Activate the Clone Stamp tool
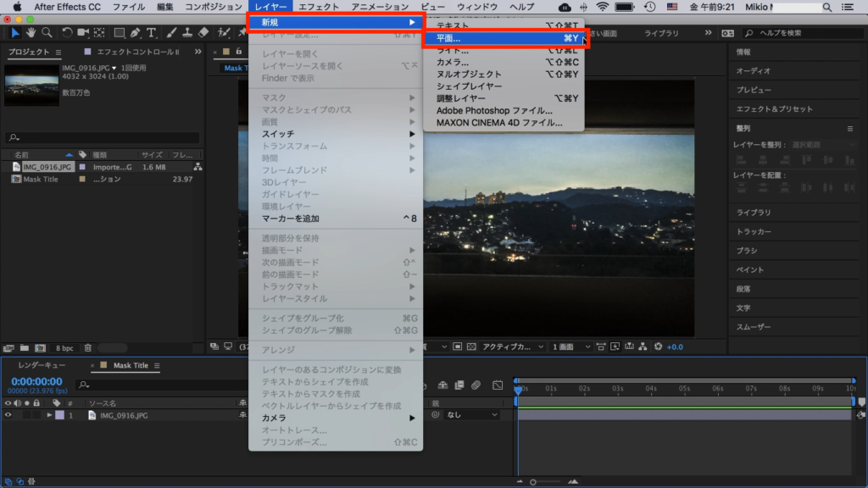The height and width of the screenshot is (488, 868). pyautogui.click(x=186, y=33)
